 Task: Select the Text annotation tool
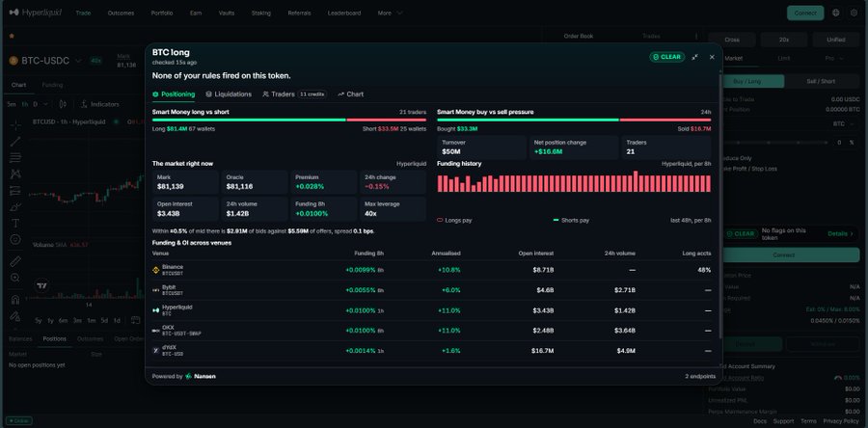point(15,224)
